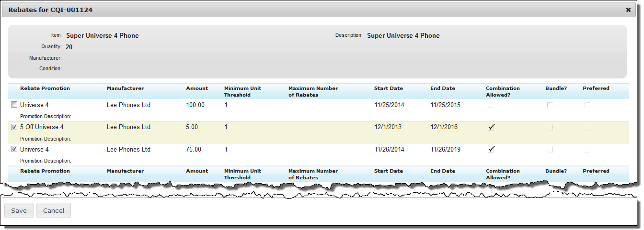Toggle Combination Allowed for the 75.00 rebate

[x=491, y=150]
